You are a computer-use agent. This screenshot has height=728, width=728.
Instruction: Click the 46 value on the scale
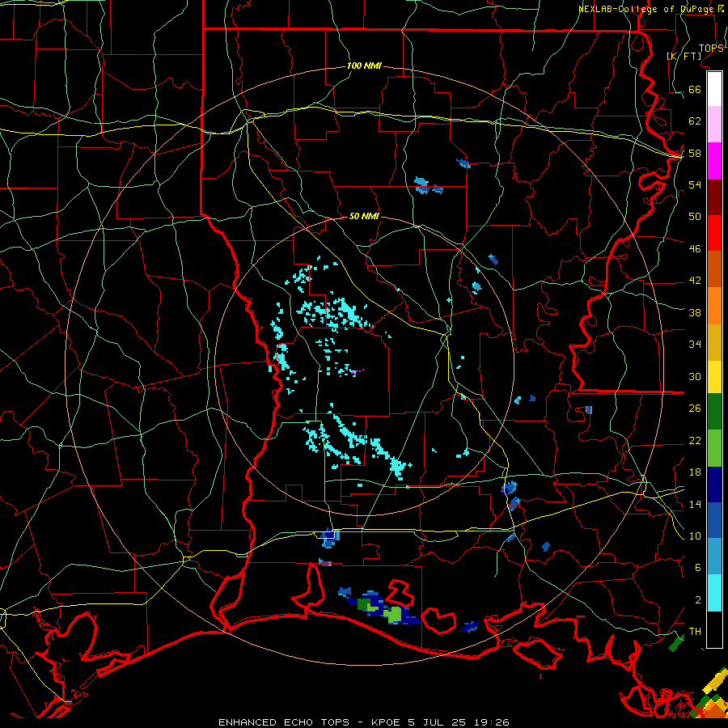point(695,249)
